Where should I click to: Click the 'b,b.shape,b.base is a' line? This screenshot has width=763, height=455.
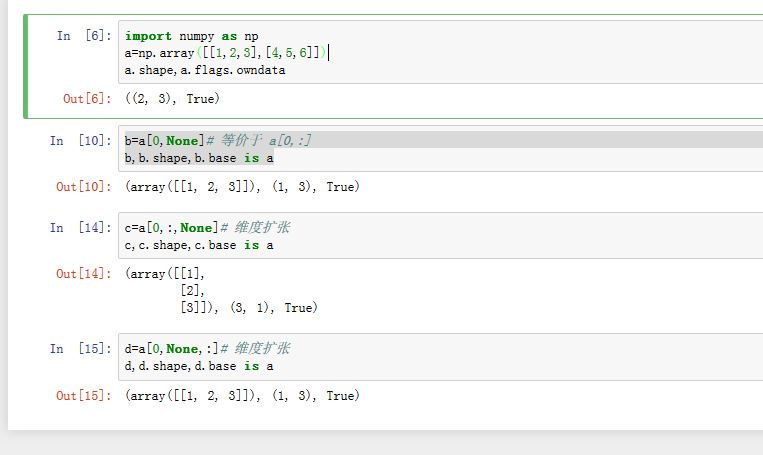click(199, 158)
